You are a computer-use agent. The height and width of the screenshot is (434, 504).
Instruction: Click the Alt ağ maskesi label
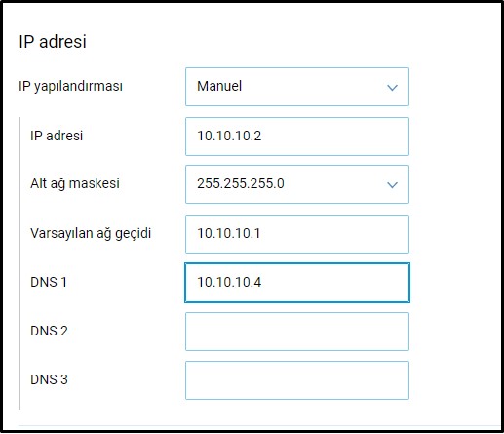[75, 183]
